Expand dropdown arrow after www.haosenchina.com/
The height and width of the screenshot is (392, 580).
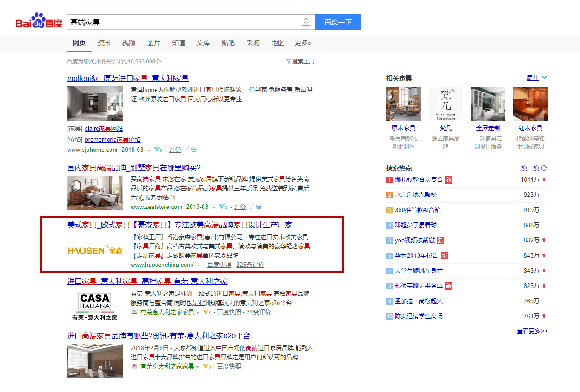[199, 265]
